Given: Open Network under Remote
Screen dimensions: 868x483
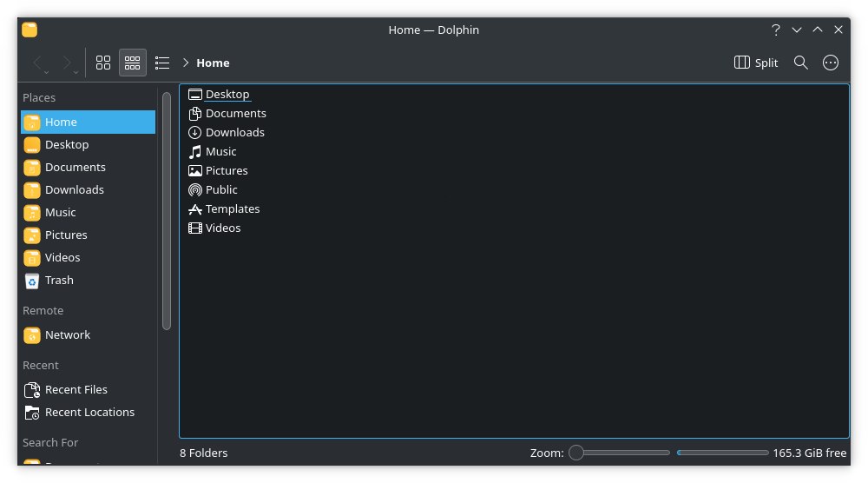Looking at the screenshot, I should tap(88, 335).
